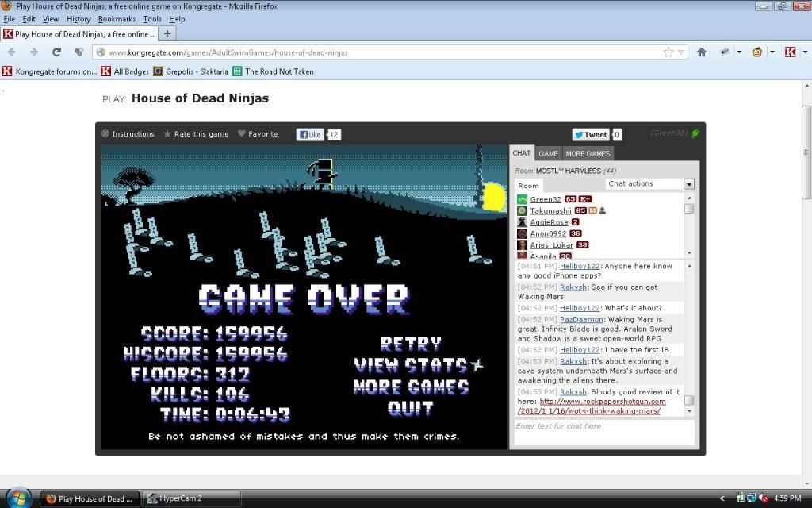The height and width of the screenshot is (508, 812).
Task: Open the URL bar history dropdown arrow
Action: 681,52
